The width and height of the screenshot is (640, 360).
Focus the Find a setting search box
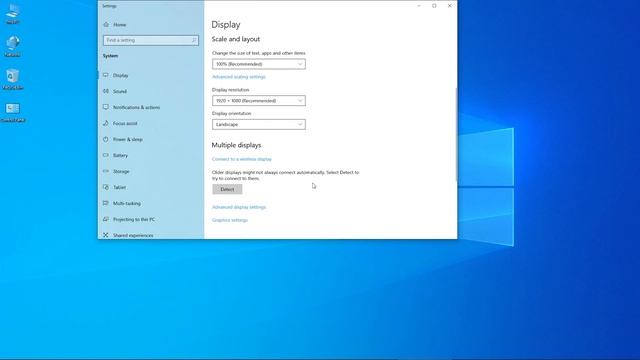pos(151,40)
